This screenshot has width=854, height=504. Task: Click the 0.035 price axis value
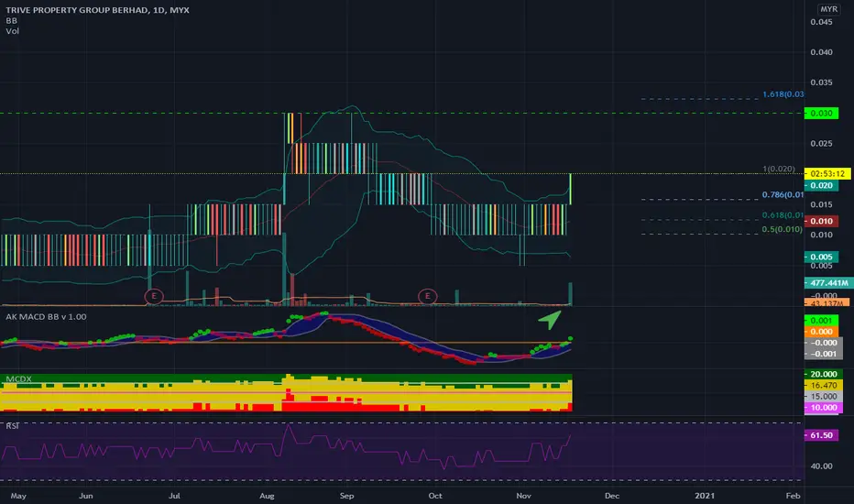pos(821,82)
